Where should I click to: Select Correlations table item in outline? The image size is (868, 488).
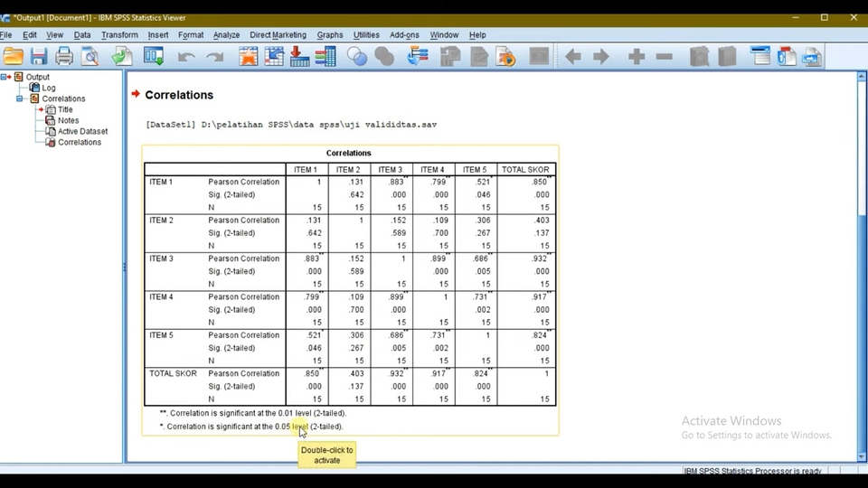pyautogui.click(x=80, y=142)
